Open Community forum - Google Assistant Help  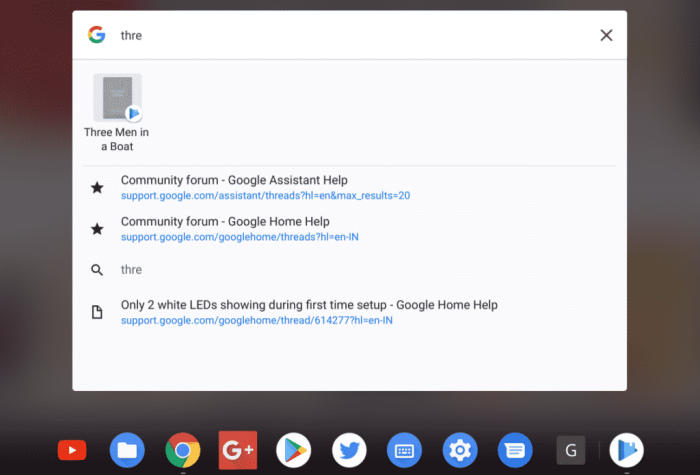[x=234, y=180]
